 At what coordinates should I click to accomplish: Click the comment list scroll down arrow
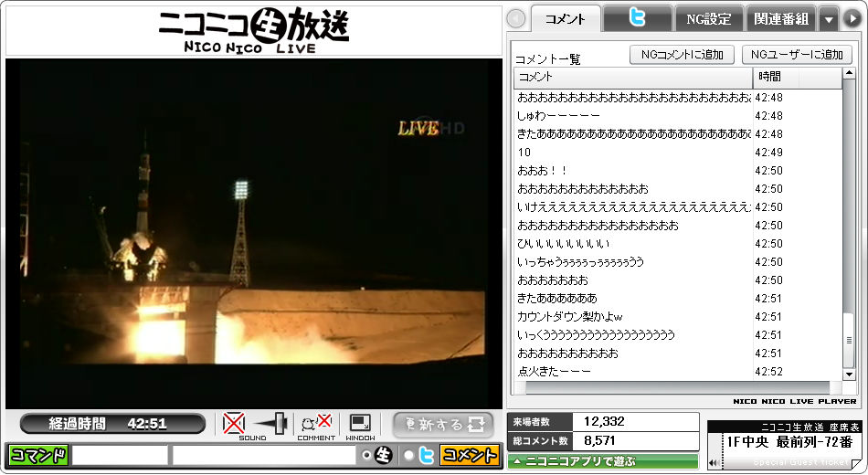[849, 375]
